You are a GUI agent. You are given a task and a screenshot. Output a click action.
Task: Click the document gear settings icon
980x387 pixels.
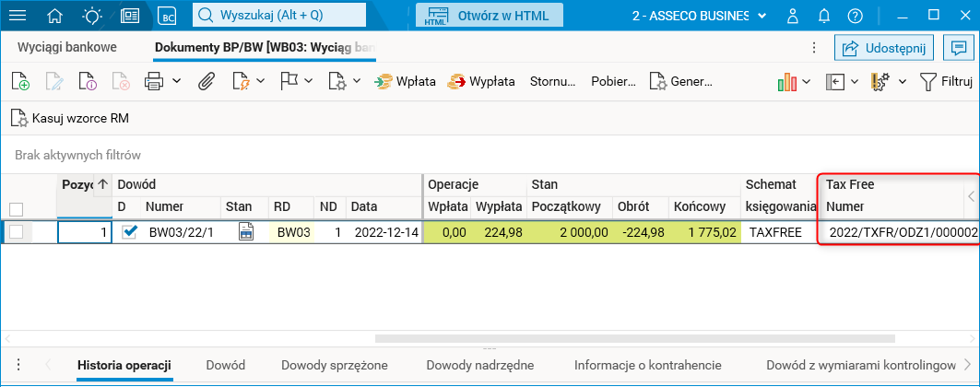click(x=337, y=81)
